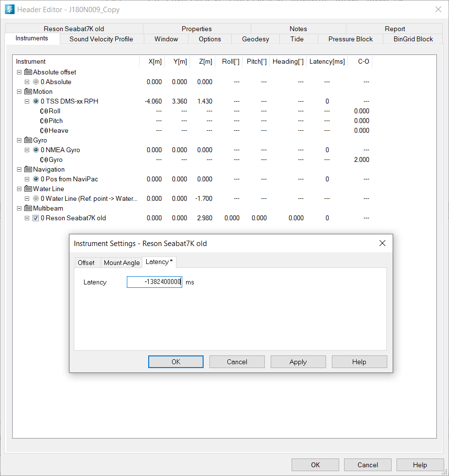Click the Navigation folder icon
449x476 pixels.
click(x=28, y=169)
